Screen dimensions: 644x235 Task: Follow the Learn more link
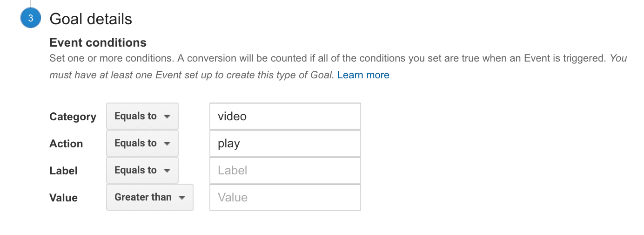tap(363, 75)
